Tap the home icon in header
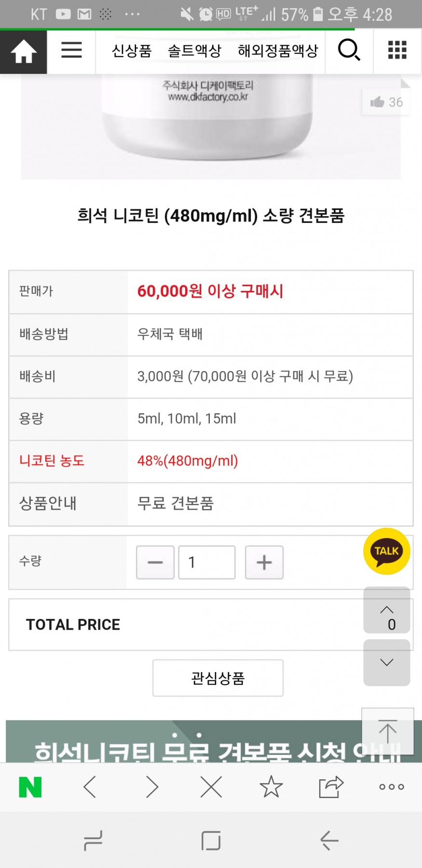The height and width of the screenshot is (868, 422). [23, 52]
